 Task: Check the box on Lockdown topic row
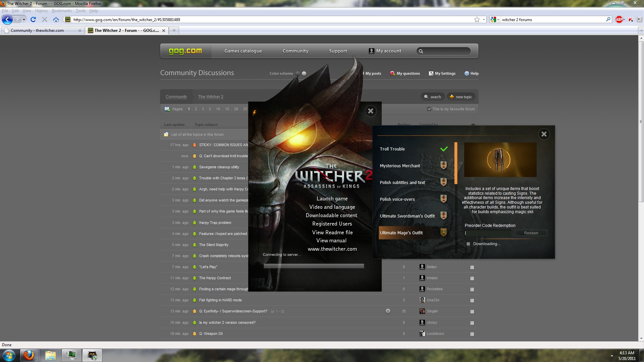coord(472,334)
